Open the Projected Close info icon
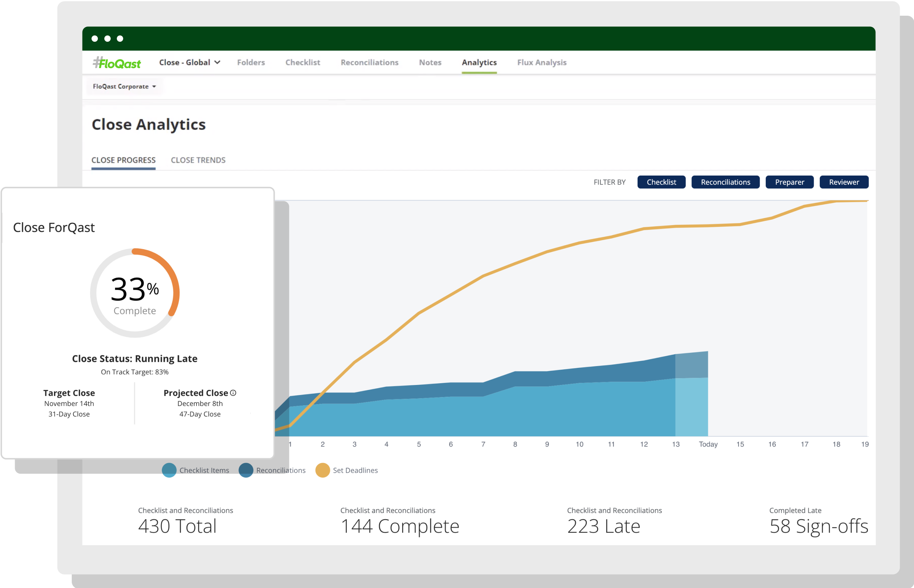 [x=233, y=392]
